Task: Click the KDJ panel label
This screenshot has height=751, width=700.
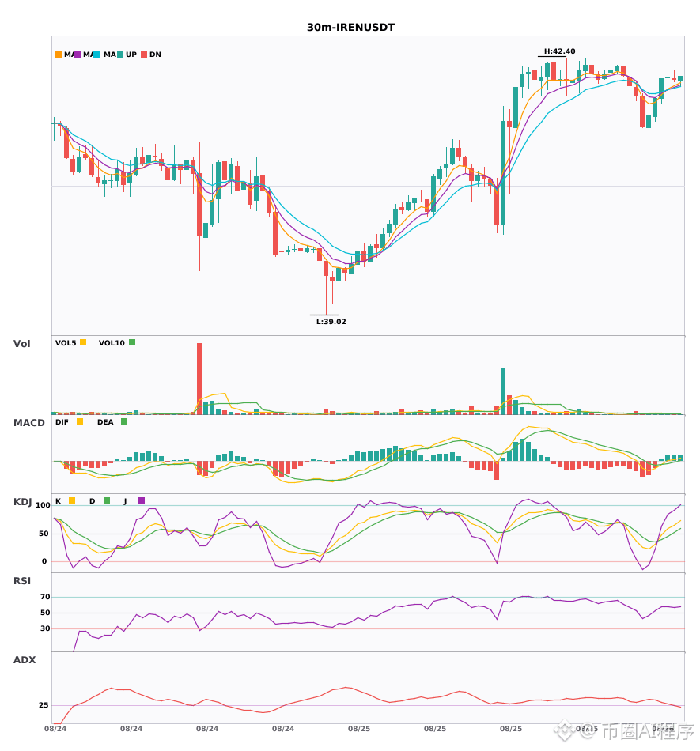Action: (x=22, y=502)
